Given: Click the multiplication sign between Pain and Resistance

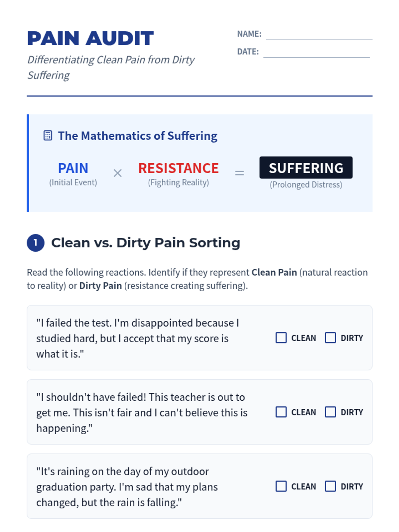Looking at the screenshot, I should coord(118,173).
